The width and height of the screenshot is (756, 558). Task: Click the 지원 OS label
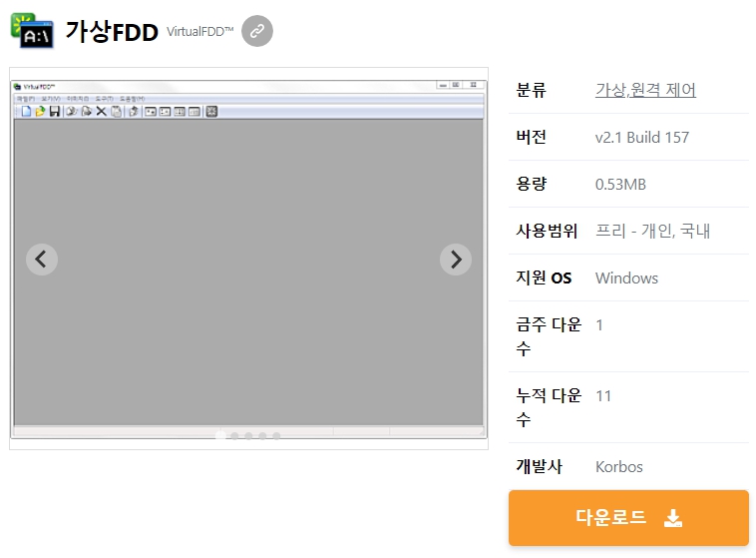(544, 278)
